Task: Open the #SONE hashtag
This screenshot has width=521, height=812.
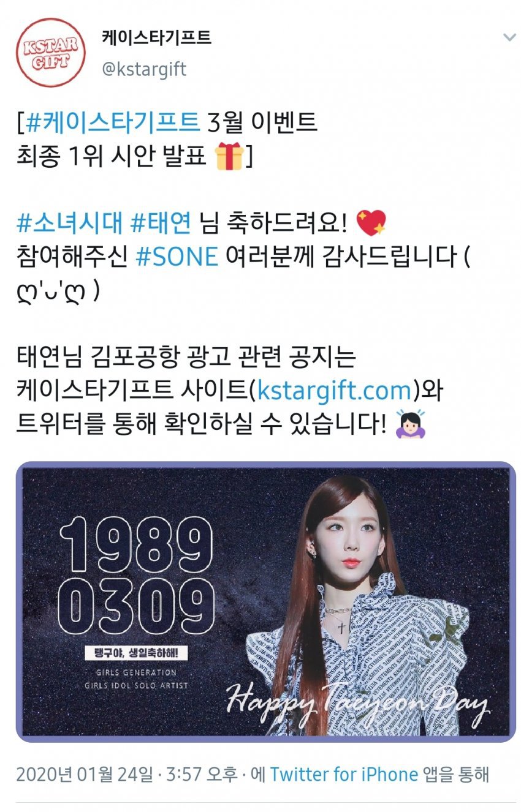Action: pos(177,257)
